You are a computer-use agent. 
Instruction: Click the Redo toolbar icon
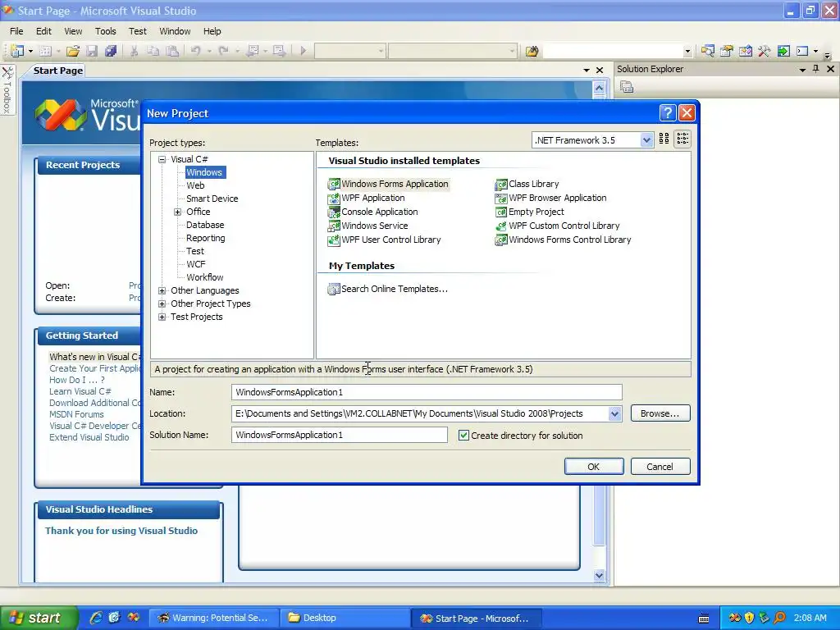(x=223, y=51)
